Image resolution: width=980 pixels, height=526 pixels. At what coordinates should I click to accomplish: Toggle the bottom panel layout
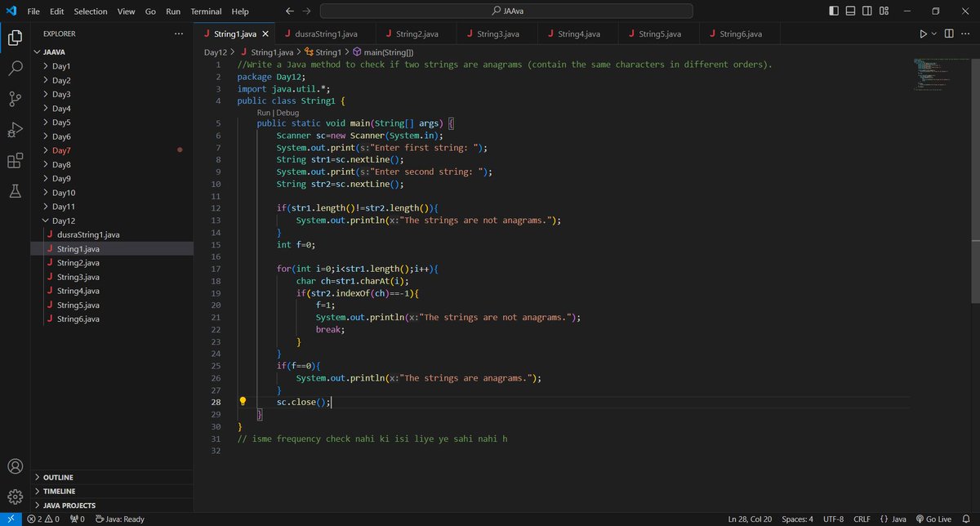pos(850,11)
